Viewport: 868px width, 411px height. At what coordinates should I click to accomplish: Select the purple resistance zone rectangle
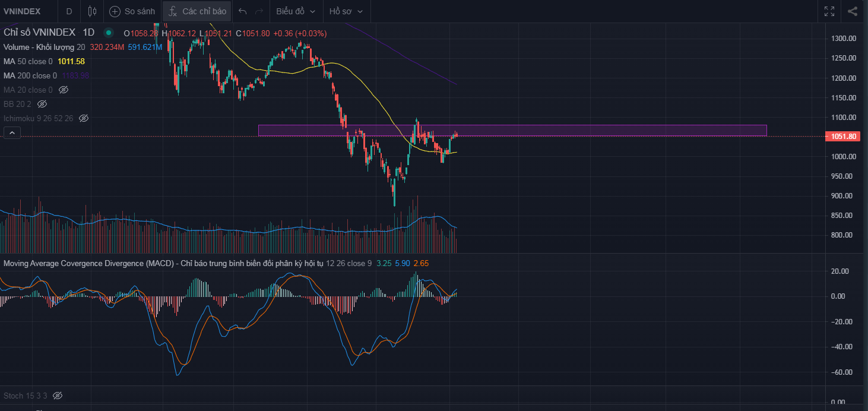(x=512, y=130)
